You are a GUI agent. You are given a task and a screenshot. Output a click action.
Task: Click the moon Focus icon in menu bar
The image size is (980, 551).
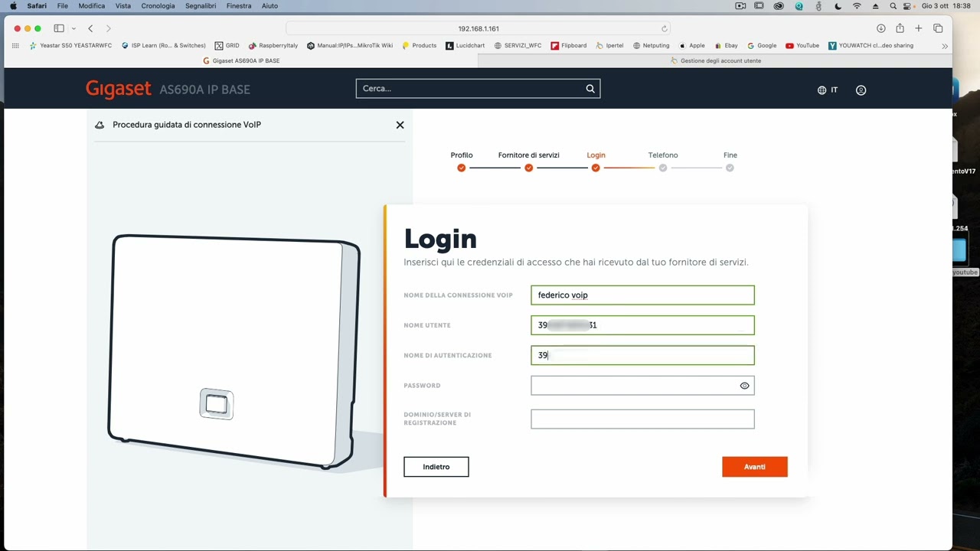(838, 6)
